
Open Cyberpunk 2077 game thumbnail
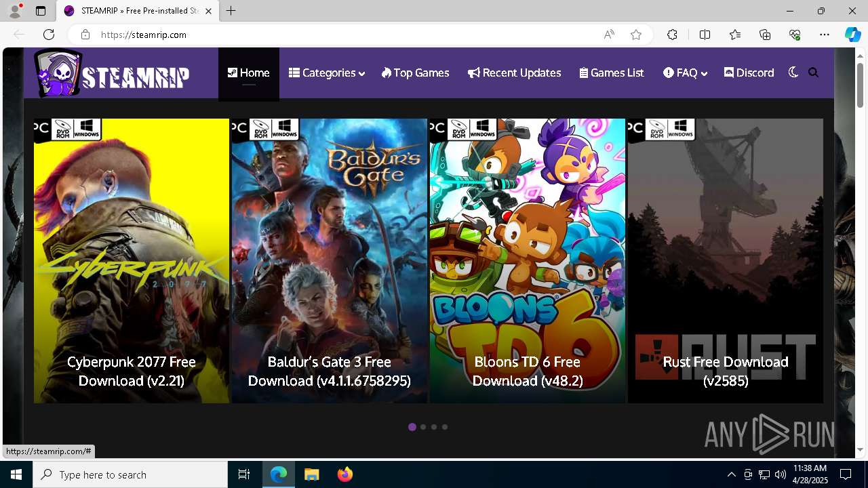coord(132,261)
